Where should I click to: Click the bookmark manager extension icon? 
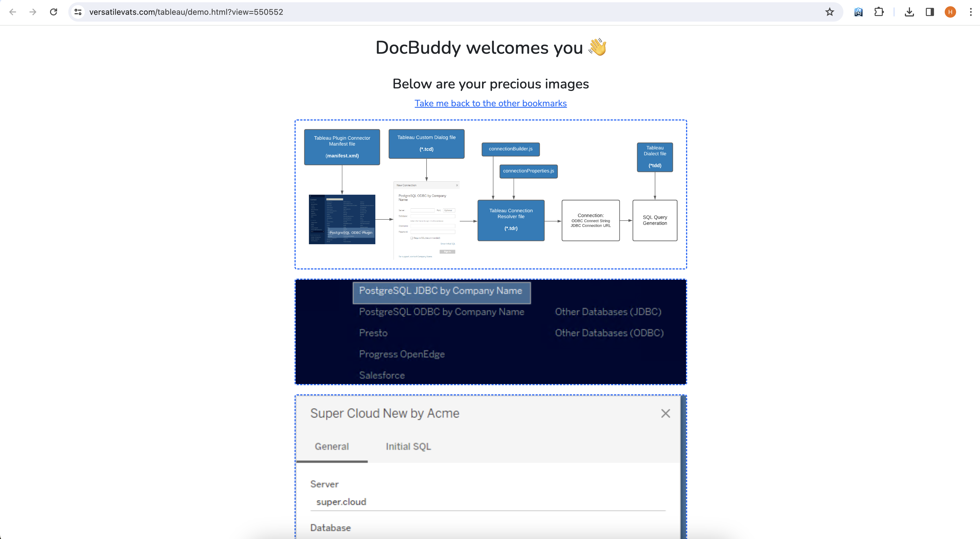pyautogui.click(x=858, y=12)
